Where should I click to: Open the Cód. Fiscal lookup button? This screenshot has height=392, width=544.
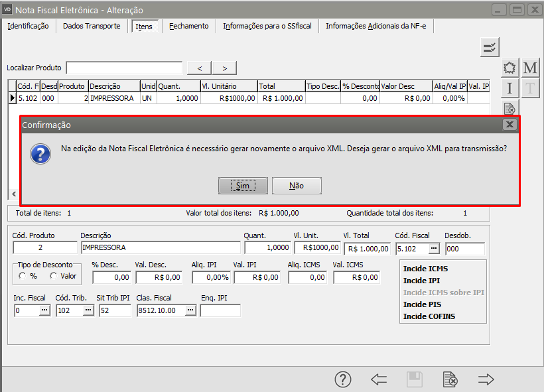(434, 248)
